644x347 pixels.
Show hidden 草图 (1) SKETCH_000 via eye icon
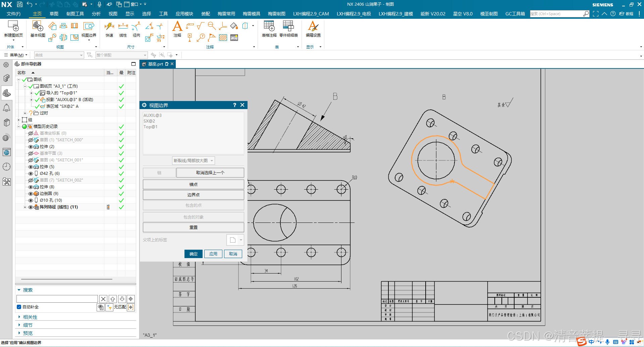(31, 140)
